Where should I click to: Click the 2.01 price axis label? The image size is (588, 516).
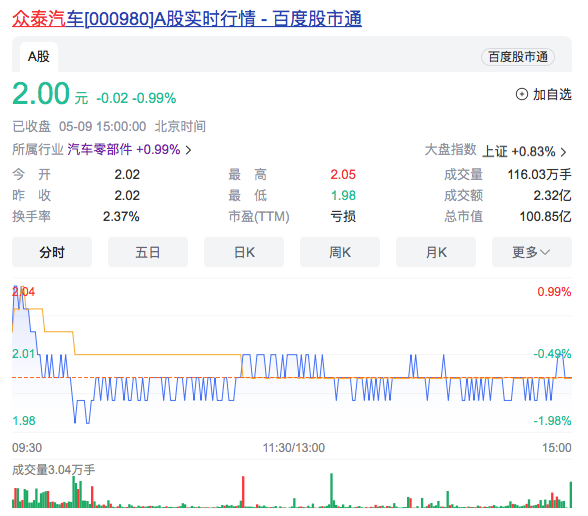coord(23,354)
